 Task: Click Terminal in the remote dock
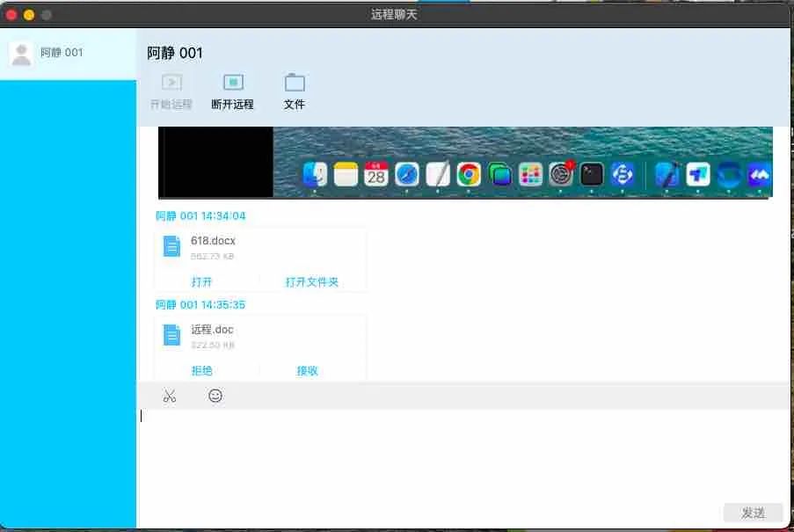(x=592, y=175)
